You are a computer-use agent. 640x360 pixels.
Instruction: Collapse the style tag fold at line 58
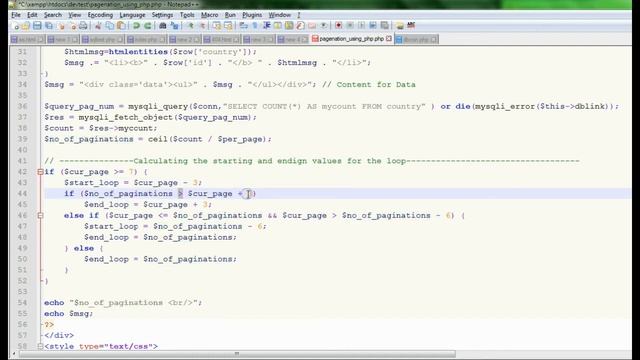click(x=40, y=346)
